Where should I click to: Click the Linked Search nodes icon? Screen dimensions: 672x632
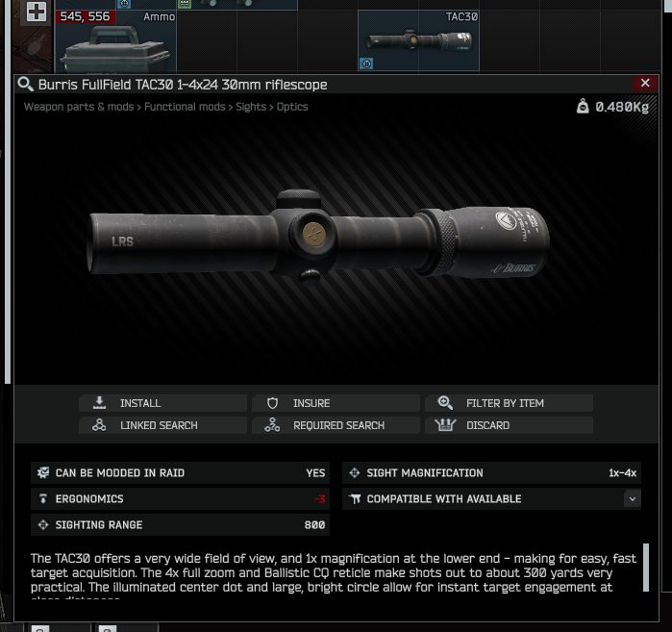[x=99, y=425]
